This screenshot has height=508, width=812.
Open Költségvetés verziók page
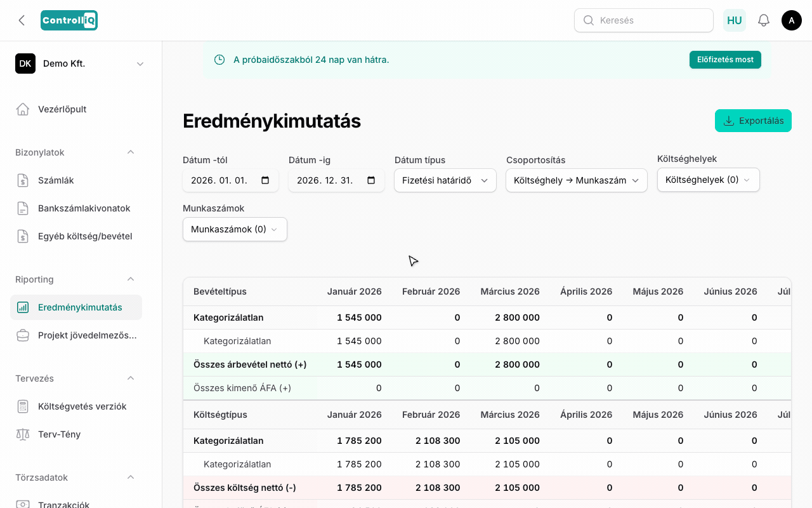76,406
